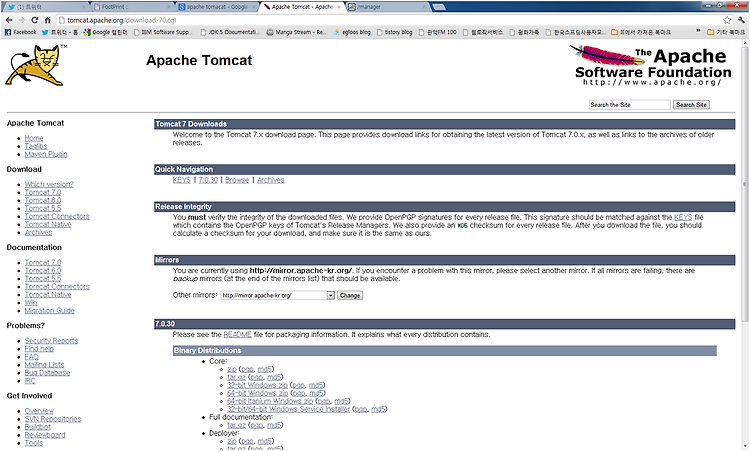Download the Core zip distribution
750x451 pixels.
click(232, 369)
